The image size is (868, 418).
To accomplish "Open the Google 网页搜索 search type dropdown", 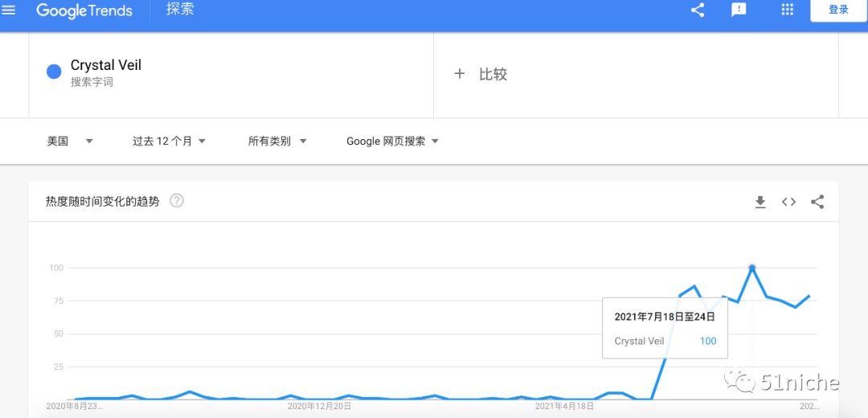I will [x=392, y=141].
